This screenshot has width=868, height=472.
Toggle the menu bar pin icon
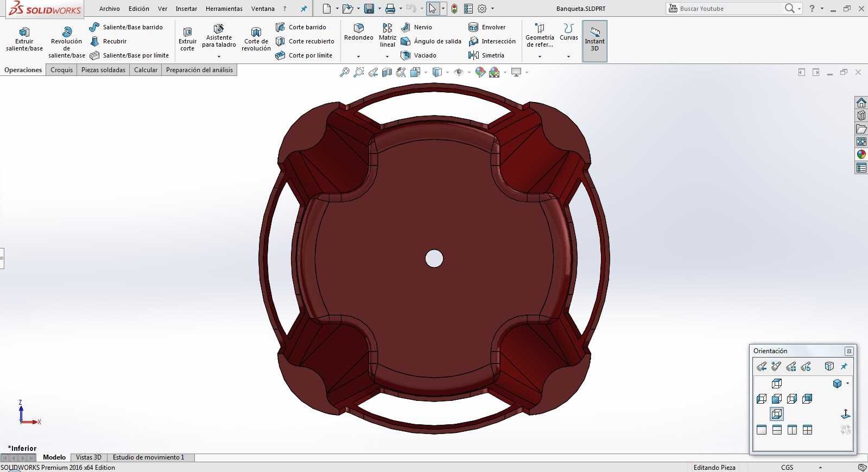tap(304, 9)
